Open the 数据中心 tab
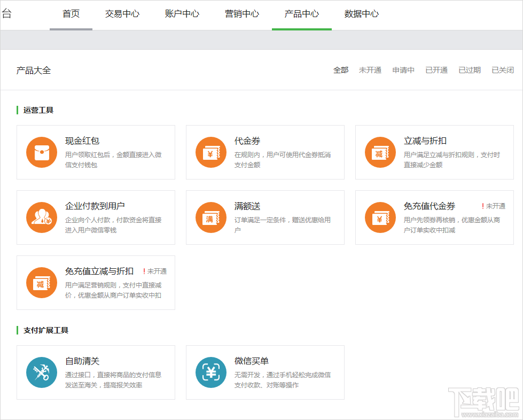 [361, 14]
